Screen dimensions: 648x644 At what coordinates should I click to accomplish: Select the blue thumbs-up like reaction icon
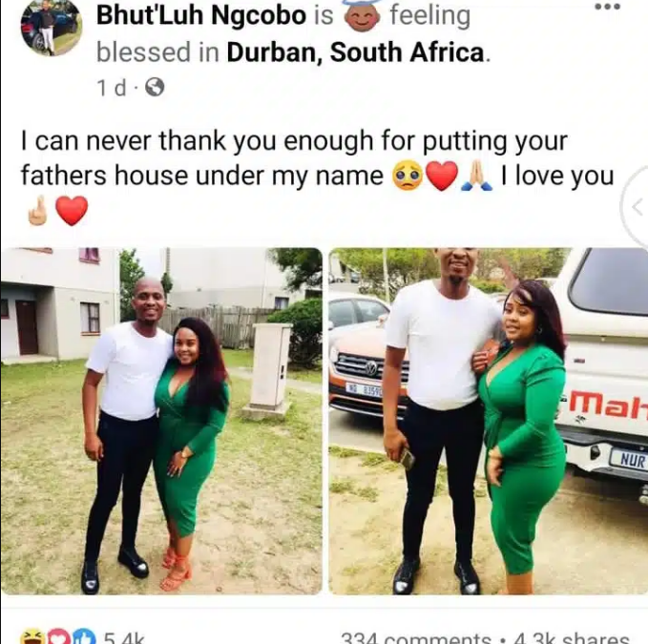coord(84,637)
